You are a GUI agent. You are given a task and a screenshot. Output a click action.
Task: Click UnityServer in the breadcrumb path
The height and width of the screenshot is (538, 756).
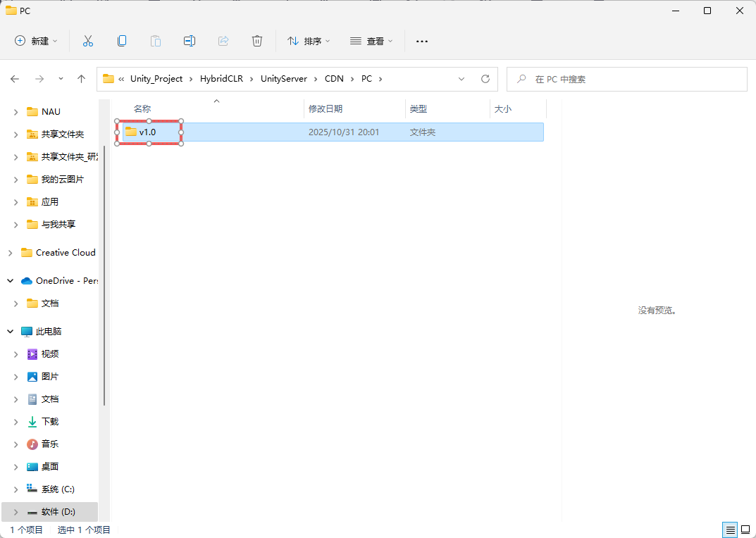point(283,79)
